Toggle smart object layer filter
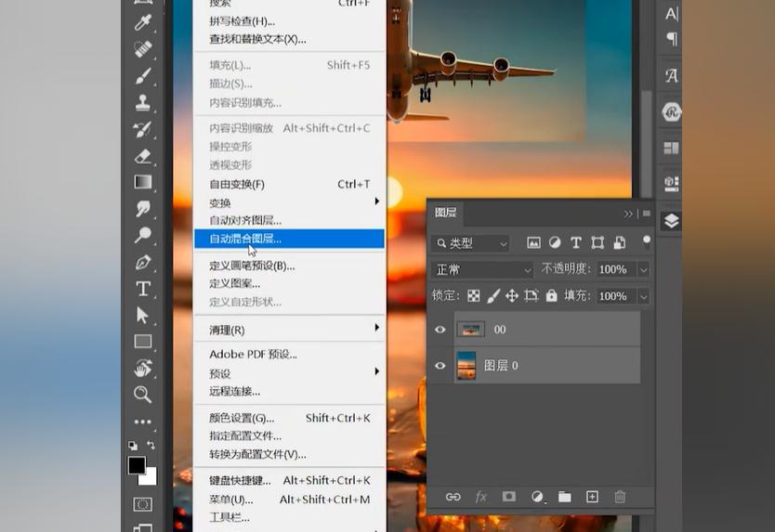 tap(619, 242)
